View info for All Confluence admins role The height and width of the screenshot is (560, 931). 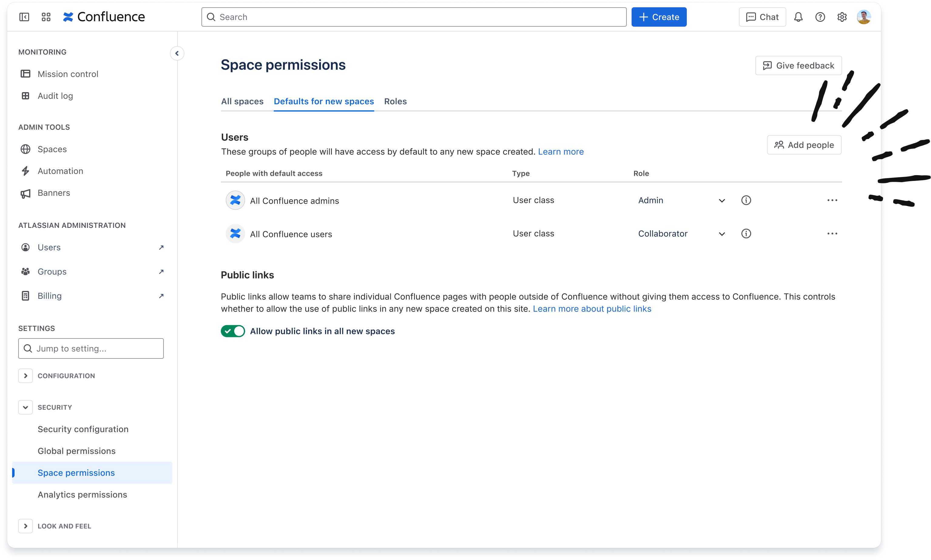point(746,200)
